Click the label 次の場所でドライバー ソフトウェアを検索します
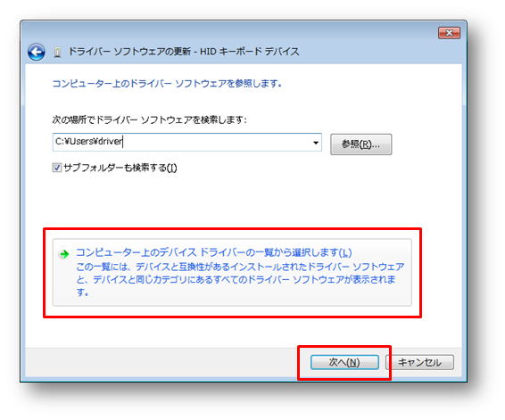Viewport: 505px width, 420px height. tap(149, 119)
